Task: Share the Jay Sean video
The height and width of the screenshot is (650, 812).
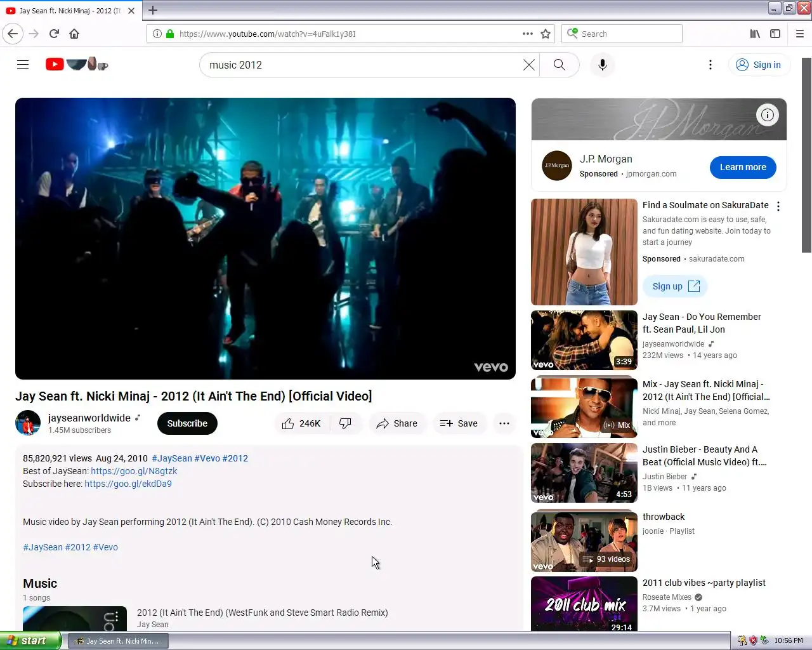Action: 397,423
